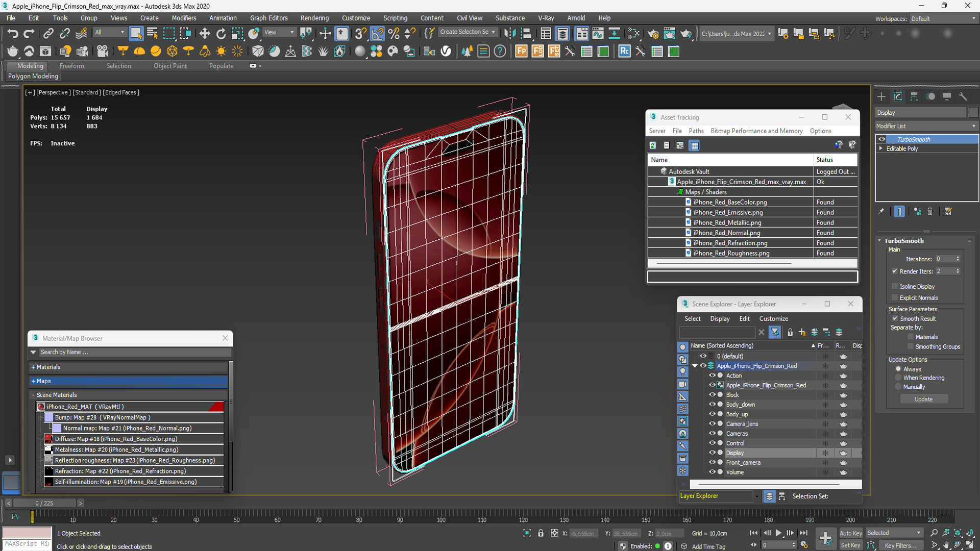Click the filter funnel in Layer Explorer

point(775,332)
